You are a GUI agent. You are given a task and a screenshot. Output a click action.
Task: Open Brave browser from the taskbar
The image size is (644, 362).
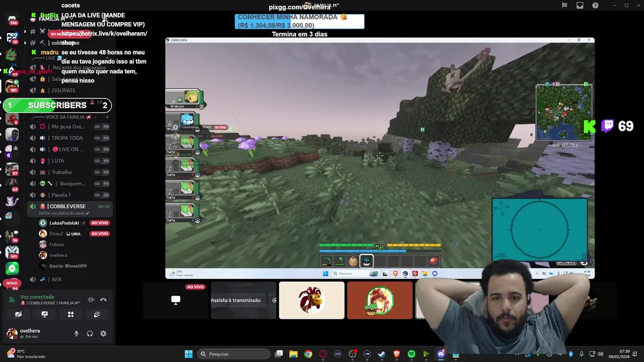[396, 354]
